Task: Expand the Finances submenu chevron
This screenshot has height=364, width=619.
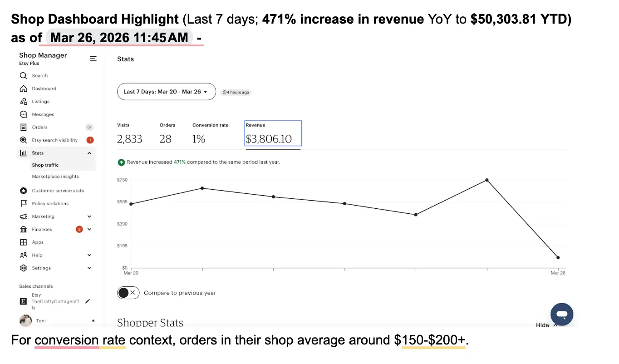Action: click(x=89, y=229)
